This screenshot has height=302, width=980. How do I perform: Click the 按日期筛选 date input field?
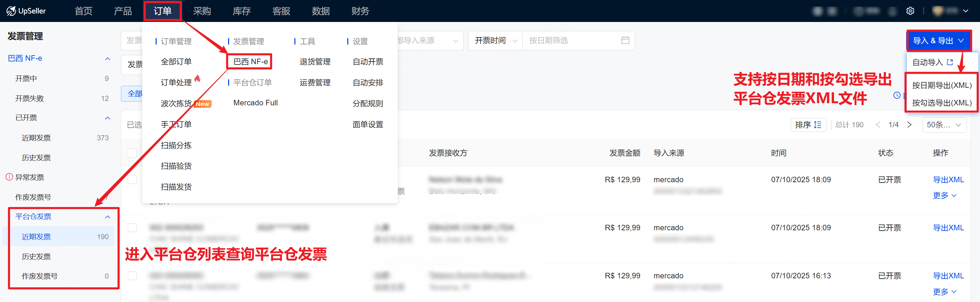[x=571, y=40]
